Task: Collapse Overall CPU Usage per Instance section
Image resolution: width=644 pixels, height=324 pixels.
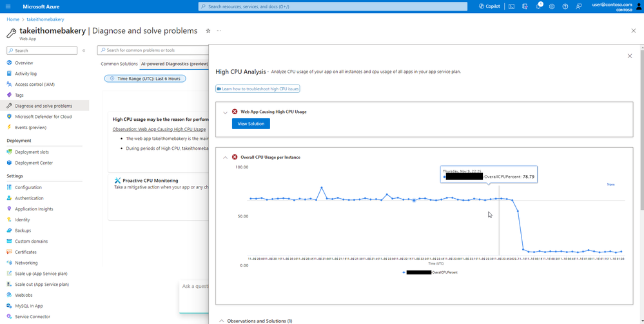Action: 225,157
